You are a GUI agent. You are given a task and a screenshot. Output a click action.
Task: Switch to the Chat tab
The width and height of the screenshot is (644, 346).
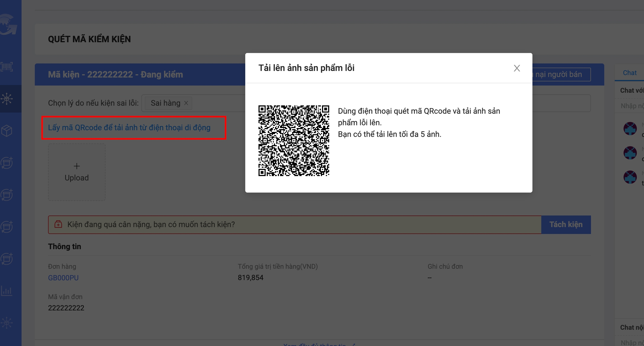pos(629,73)
